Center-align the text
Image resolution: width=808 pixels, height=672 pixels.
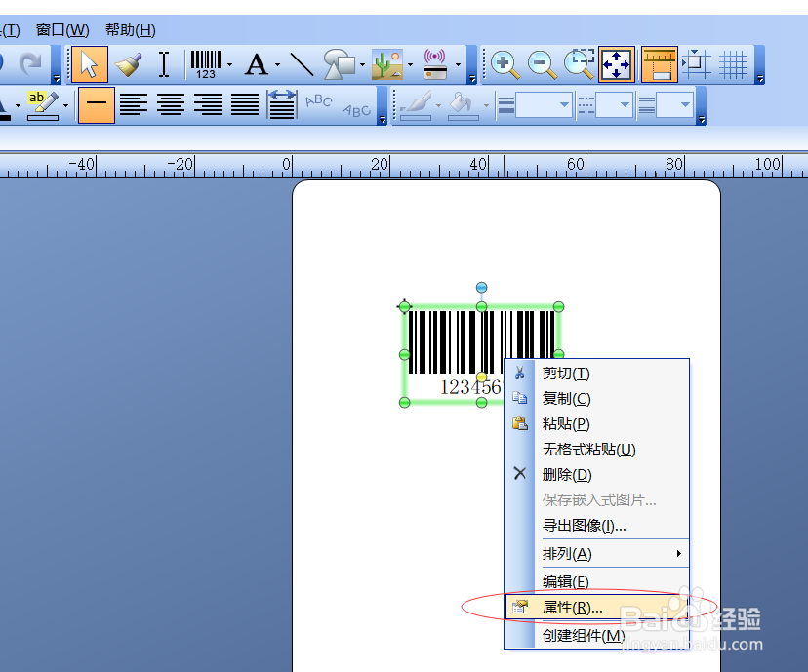171,105
